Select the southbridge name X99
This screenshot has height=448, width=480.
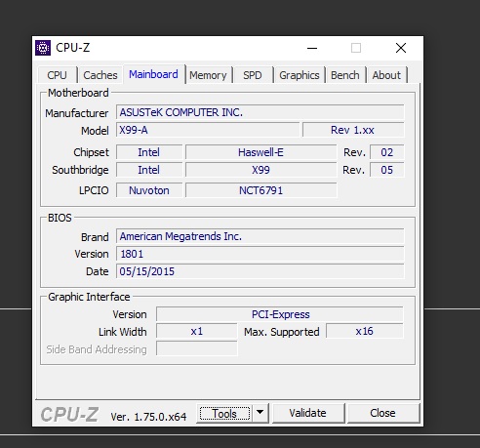(260, 170)
